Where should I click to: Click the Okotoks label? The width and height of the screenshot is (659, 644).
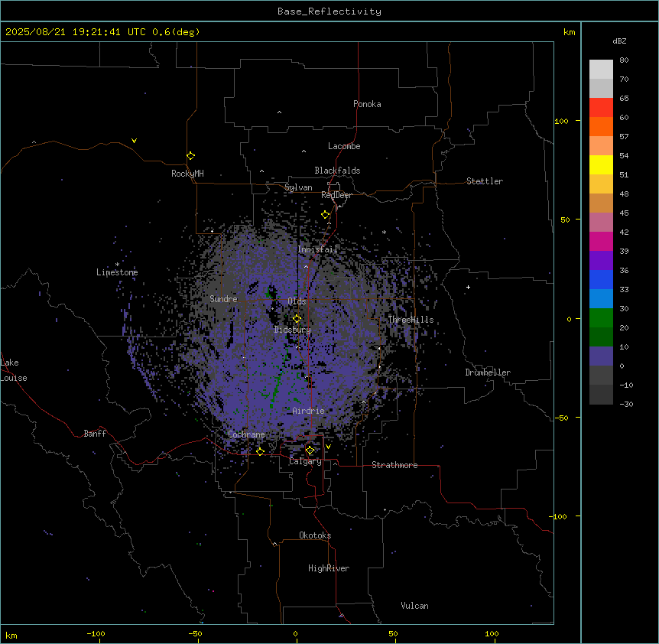pos(315,535)
